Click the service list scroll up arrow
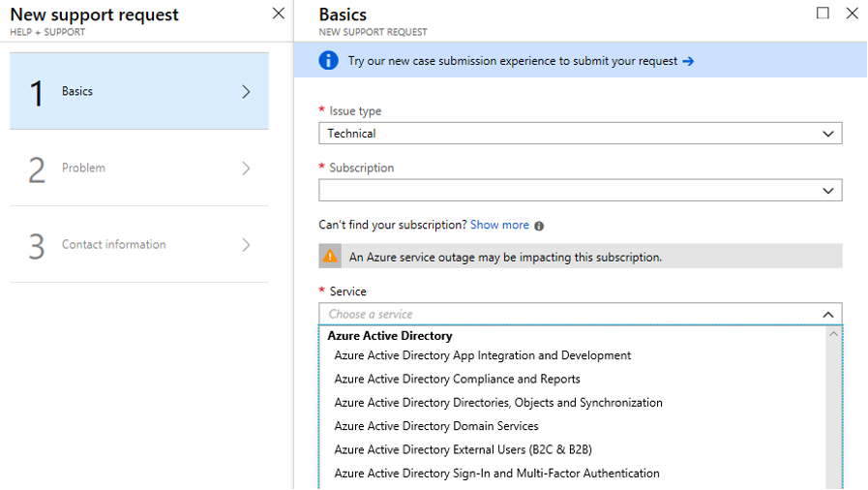 pyautogui.click(x=834, y=334)
